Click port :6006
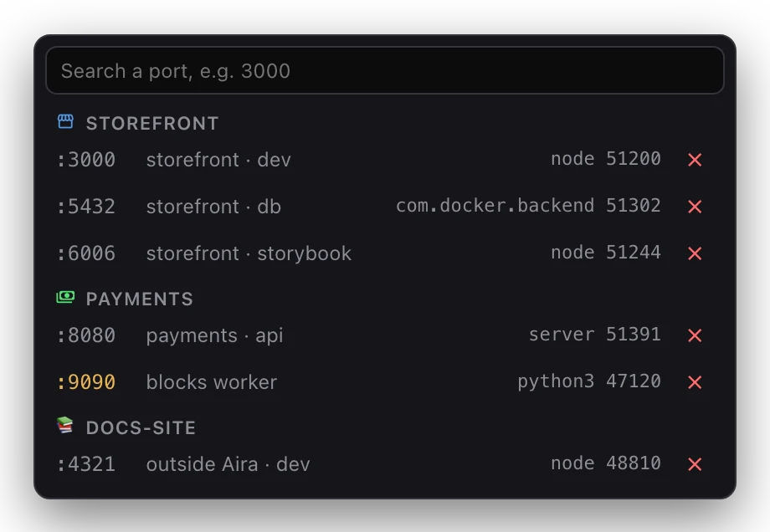 click(x=86, y=253)
